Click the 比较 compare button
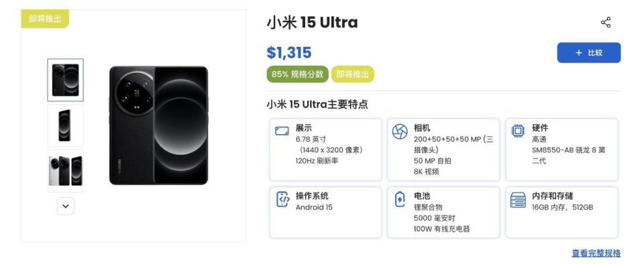 click(589, 52)
